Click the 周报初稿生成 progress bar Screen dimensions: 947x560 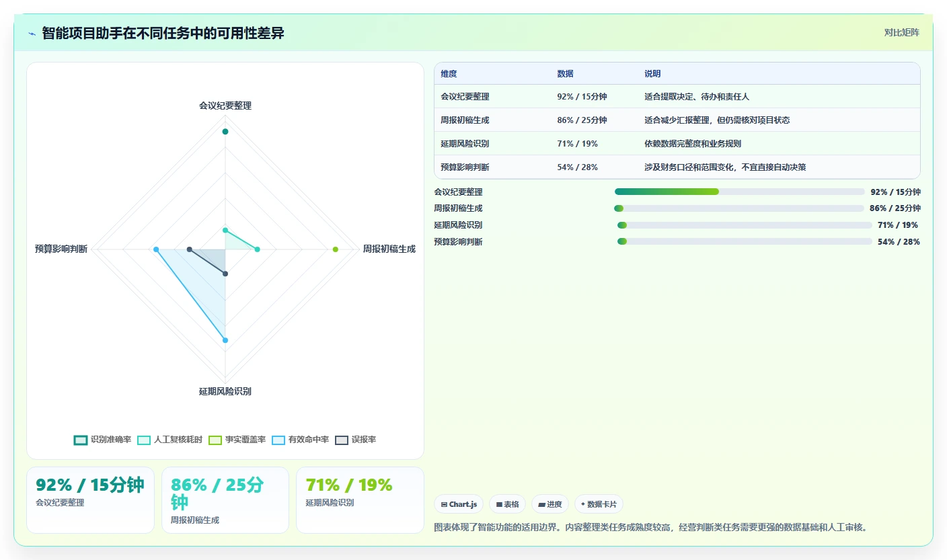(738, 208)
